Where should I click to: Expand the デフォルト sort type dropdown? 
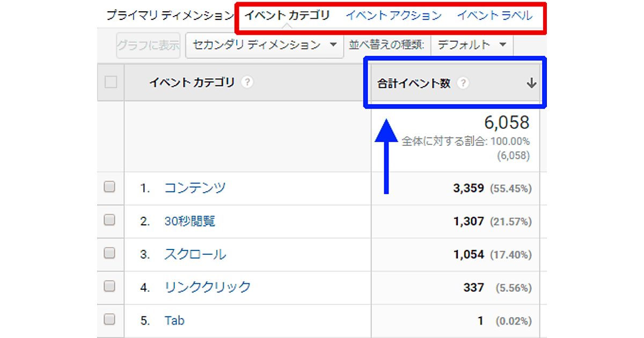click(472, 45)
